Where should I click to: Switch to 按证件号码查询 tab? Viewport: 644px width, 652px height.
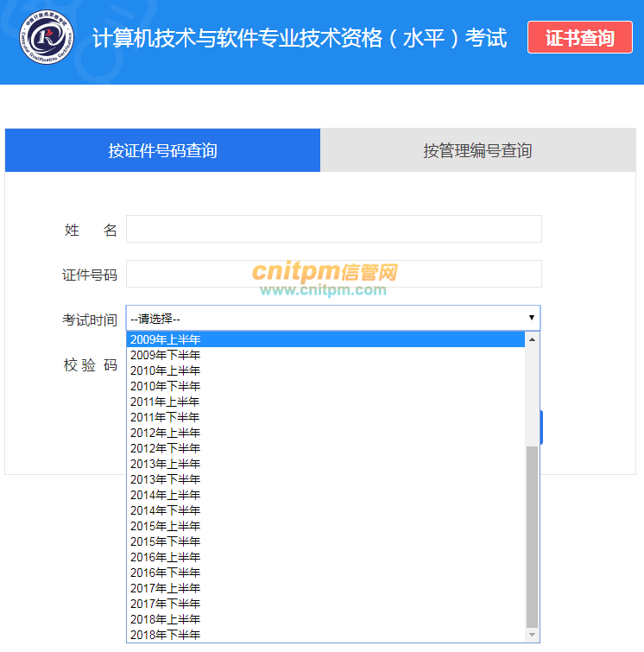coord(162,151)
